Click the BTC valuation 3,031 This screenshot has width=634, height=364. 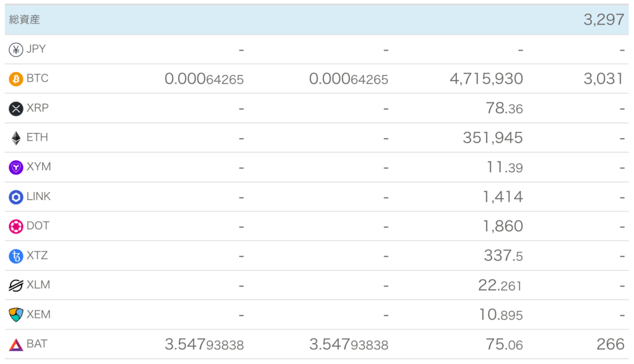pos(603,79)
